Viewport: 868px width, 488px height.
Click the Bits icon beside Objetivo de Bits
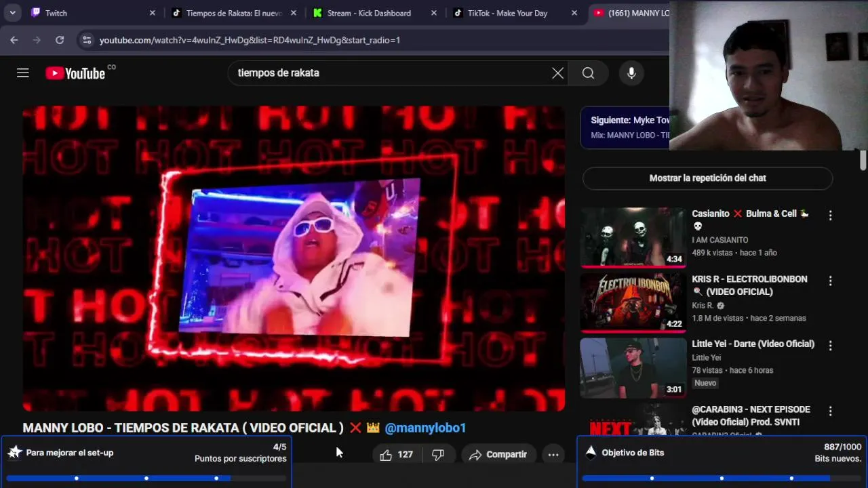point(591,452)
